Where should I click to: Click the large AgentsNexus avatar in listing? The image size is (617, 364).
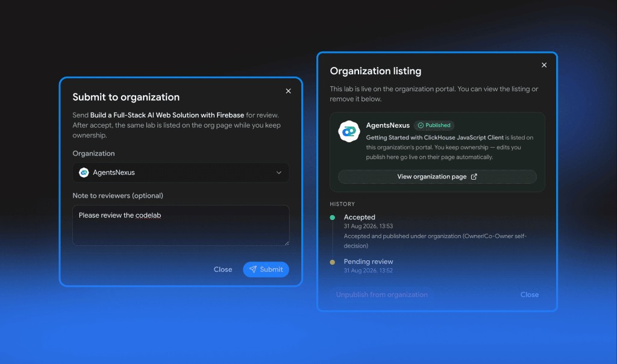coord(349,131)
